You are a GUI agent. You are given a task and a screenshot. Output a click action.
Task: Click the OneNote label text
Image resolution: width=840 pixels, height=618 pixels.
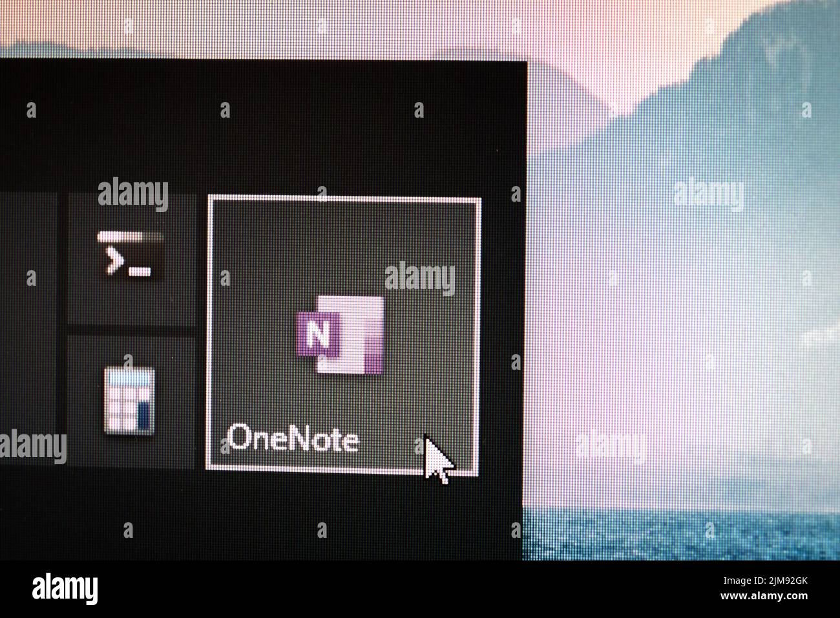click(x=293, y=439)
